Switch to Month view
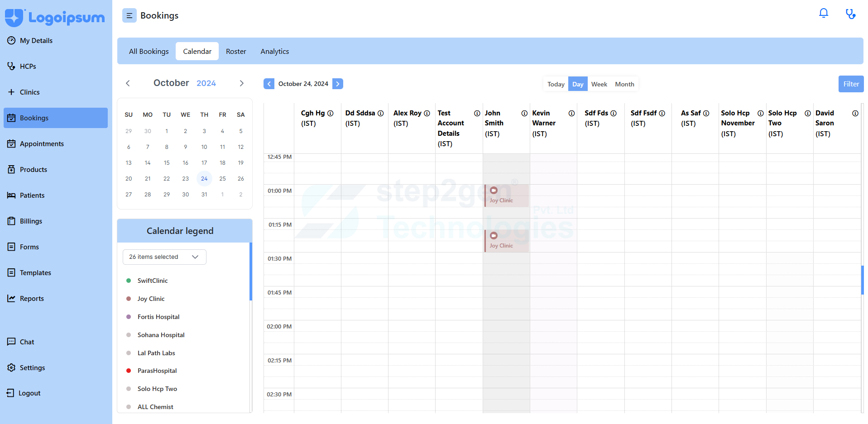This screenshot has width=868, height=424. pos(624,84)
